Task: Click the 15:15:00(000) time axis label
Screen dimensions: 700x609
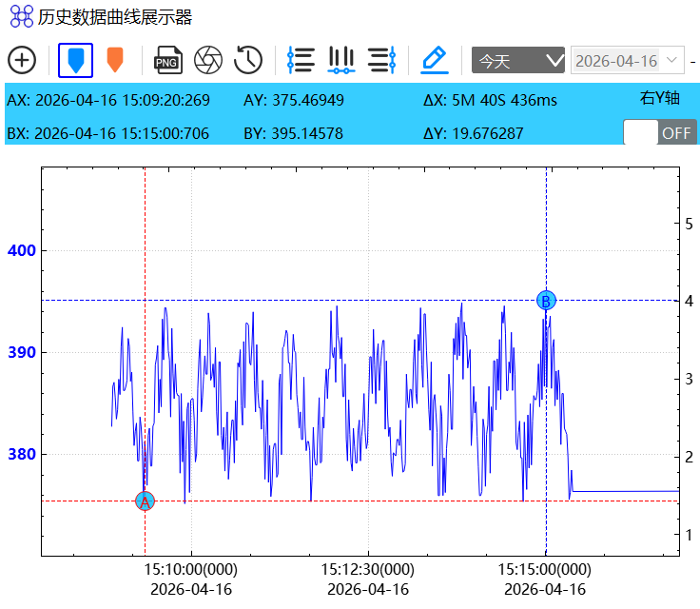Action: pyautogui.click(x=545, y=570)
